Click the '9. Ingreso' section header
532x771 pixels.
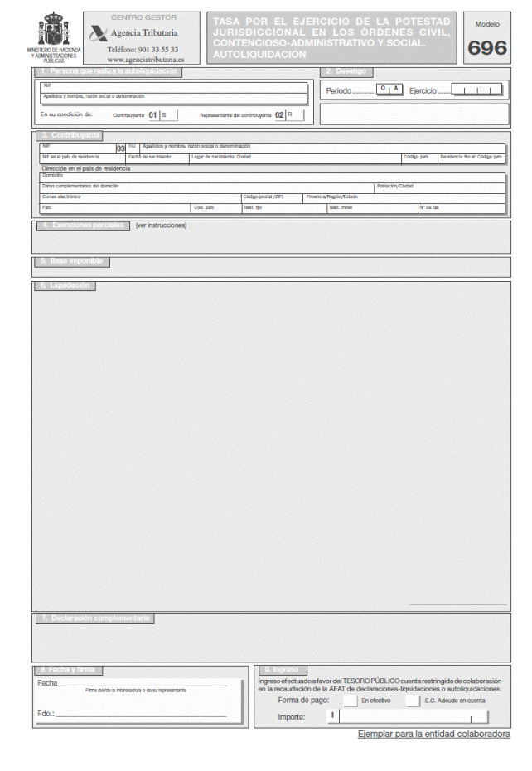pos(282,670)
